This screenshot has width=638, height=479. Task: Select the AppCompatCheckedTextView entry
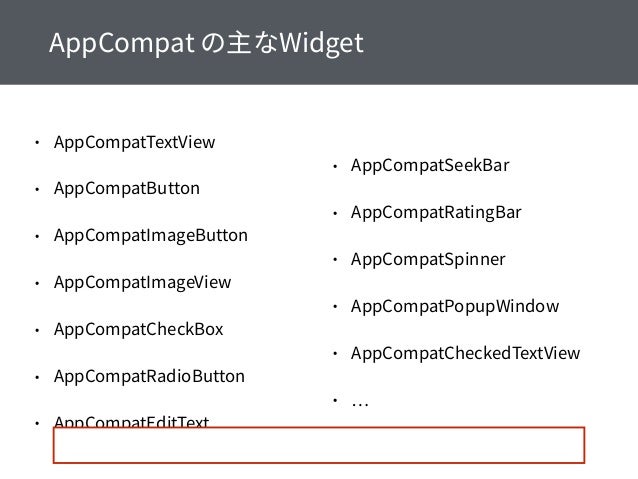tap(465, 353)
